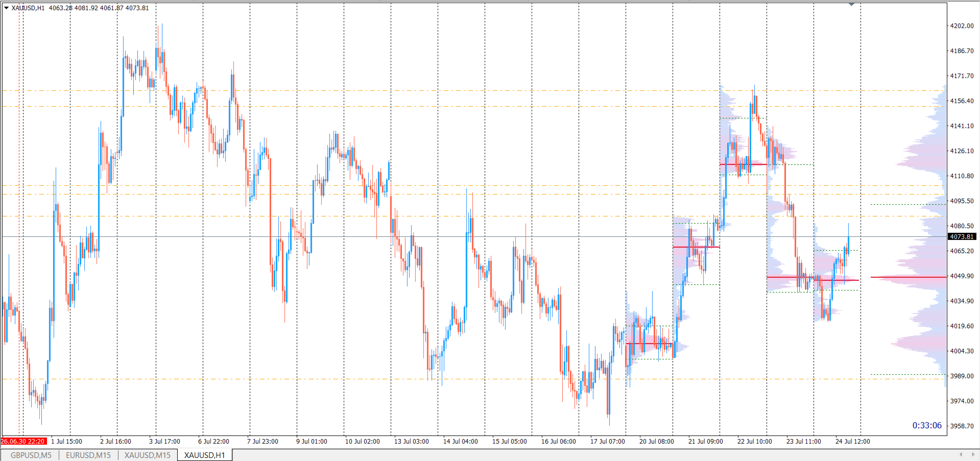Click the 4080.50 price scale label
980x461 pixels.
coord(962,226)
